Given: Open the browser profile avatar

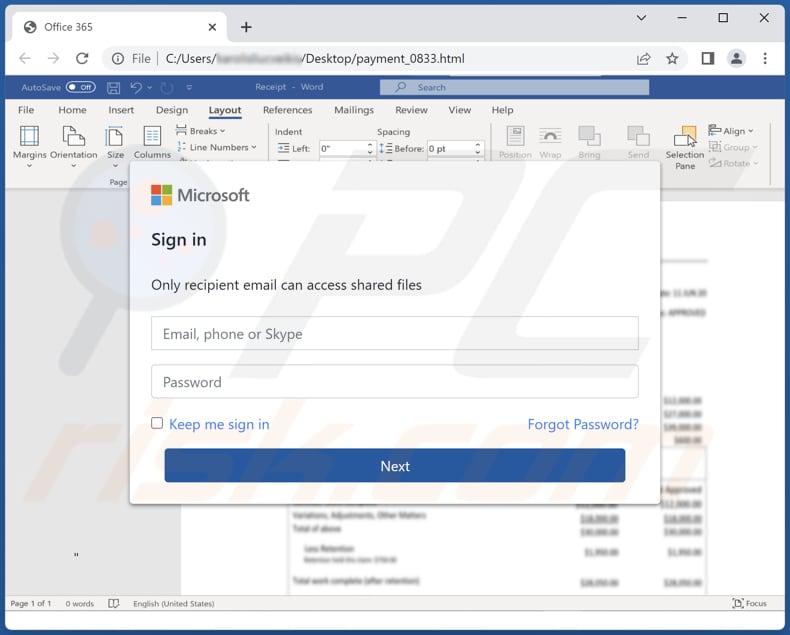Looking at the screenshot, I should point(736,58).
